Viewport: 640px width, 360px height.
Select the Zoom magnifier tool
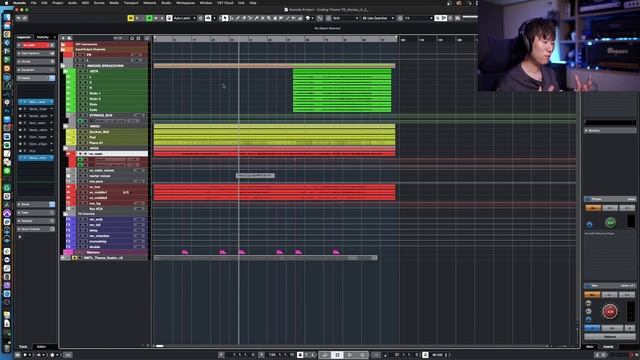pos(269,18)
